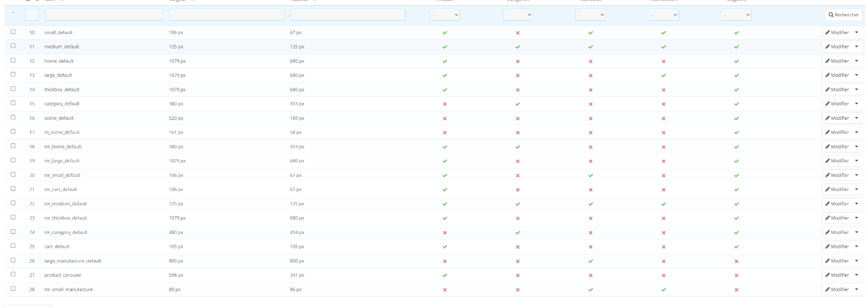Click Fournisseurs check icon for tm_small_manufacture
The image size is (868, 308).
[664, 290]
